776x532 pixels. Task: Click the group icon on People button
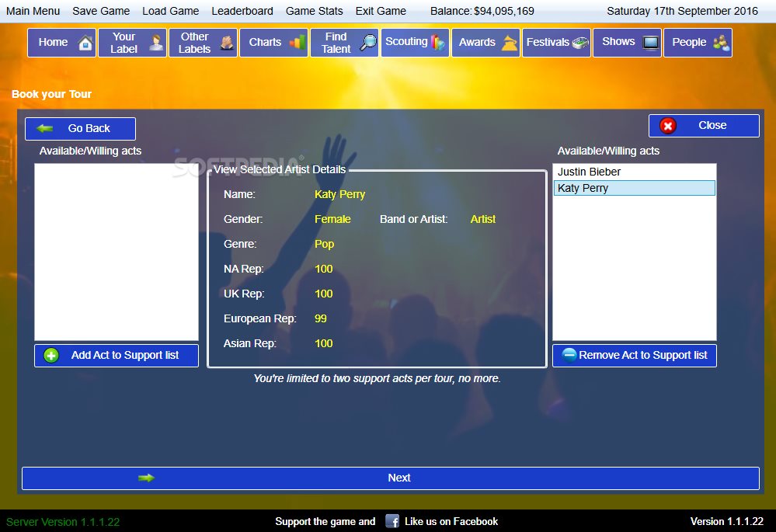[x=721, y=43]
